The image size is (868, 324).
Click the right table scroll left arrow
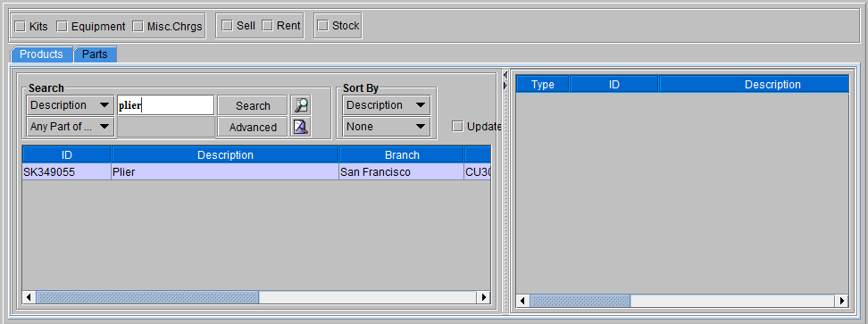tap(522, 301)
